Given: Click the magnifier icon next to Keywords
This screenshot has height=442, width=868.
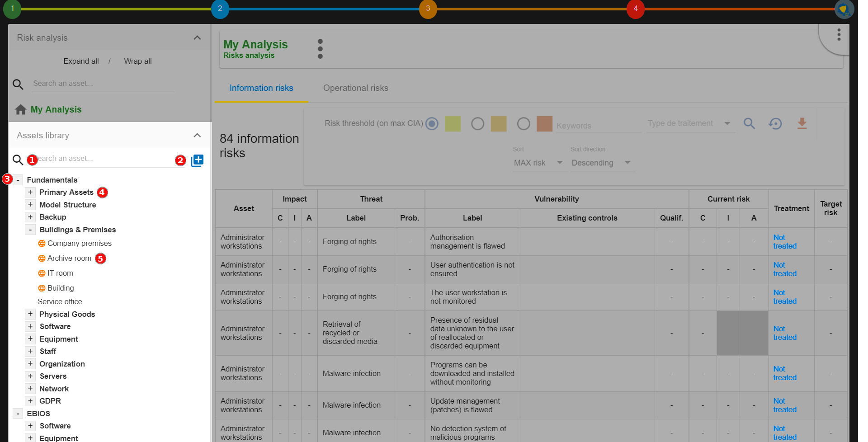Looking at the screenshot, I should point(749,123).
